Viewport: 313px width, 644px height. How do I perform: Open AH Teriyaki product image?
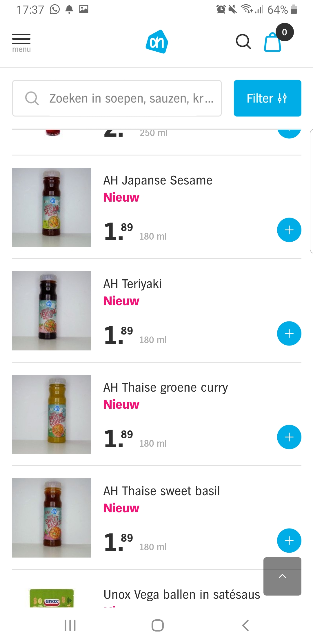[52, 311]
